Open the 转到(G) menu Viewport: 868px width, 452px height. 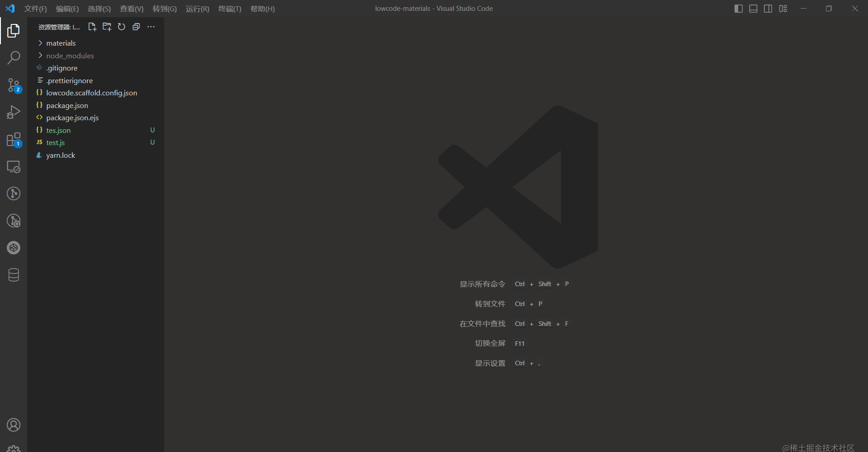165,9
